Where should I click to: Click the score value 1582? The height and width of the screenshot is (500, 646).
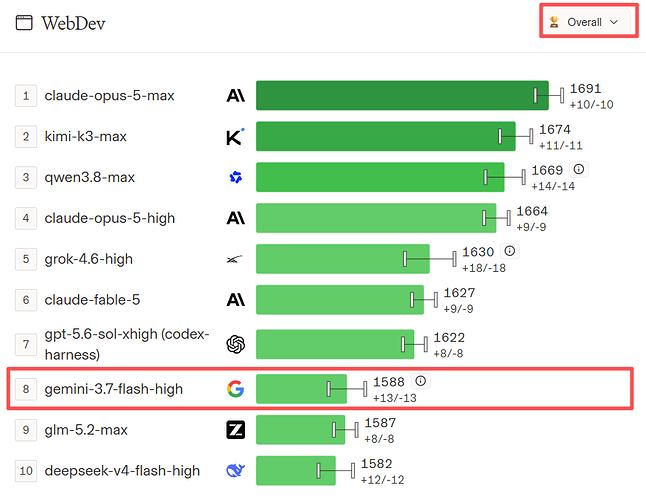point(377,464)
